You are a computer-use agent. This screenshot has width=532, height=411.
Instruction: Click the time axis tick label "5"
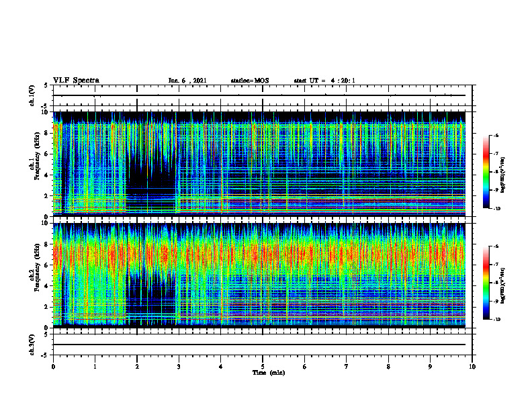point(263,367)
